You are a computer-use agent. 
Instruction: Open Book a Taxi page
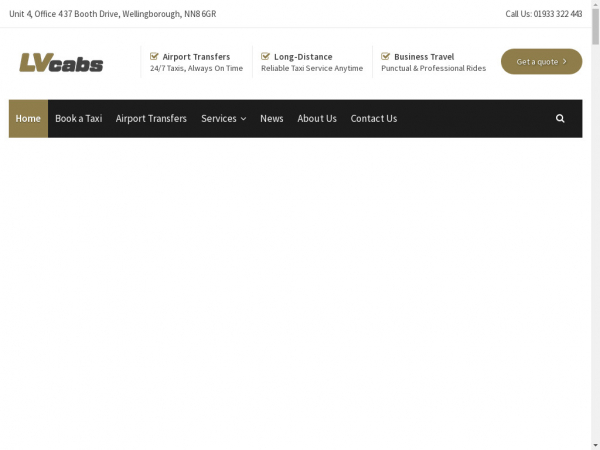(78, 118)
